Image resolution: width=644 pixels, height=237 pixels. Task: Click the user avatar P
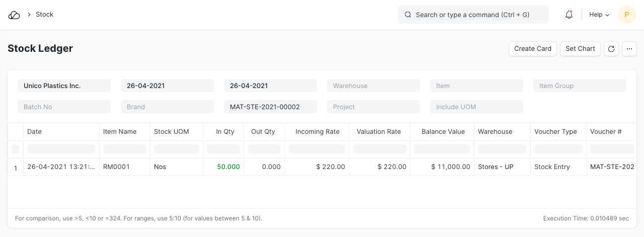pos(626,15)
